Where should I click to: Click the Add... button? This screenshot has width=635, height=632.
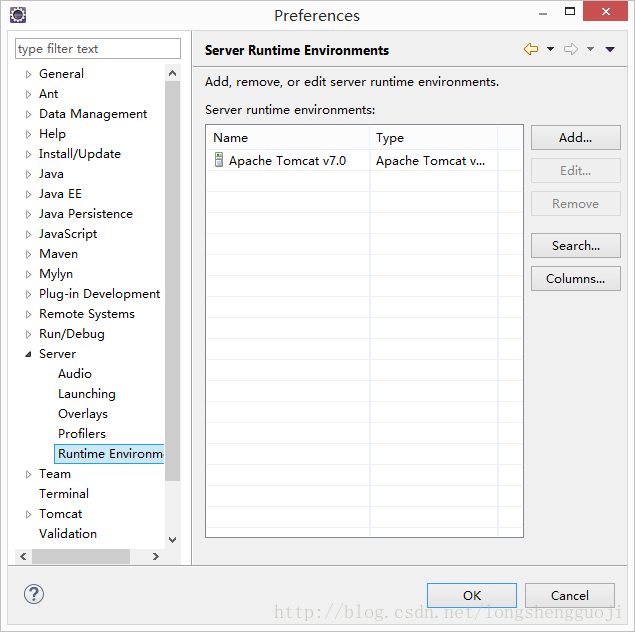click(x=575, y=137)
